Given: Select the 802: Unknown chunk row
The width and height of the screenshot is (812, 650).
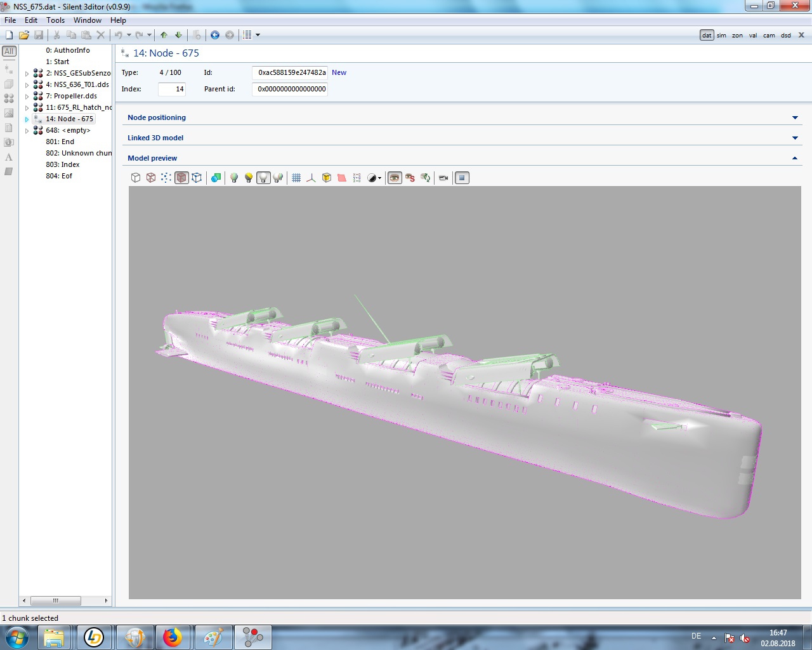Looking at the screenshot, I should click(78, 153).
